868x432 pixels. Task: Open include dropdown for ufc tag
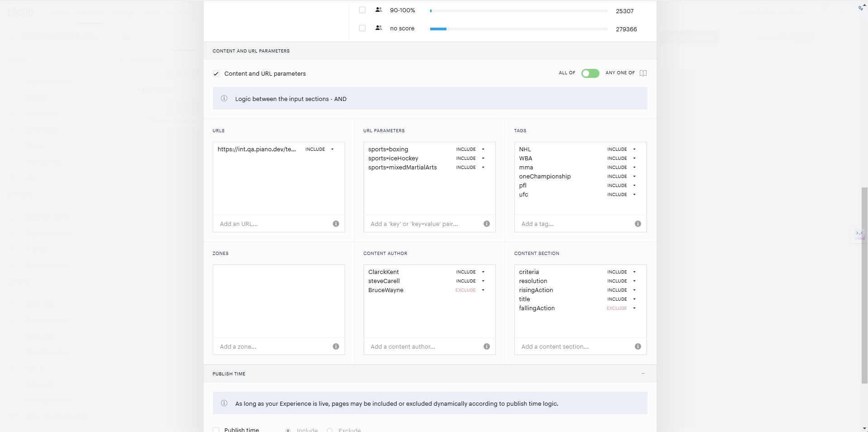[x=621, y=195]
